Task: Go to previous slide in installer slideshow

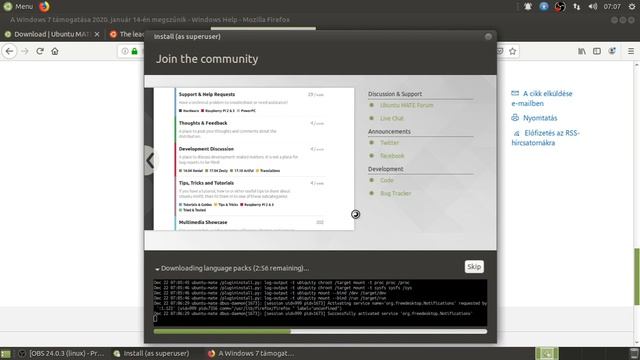Action: (150, 160)
